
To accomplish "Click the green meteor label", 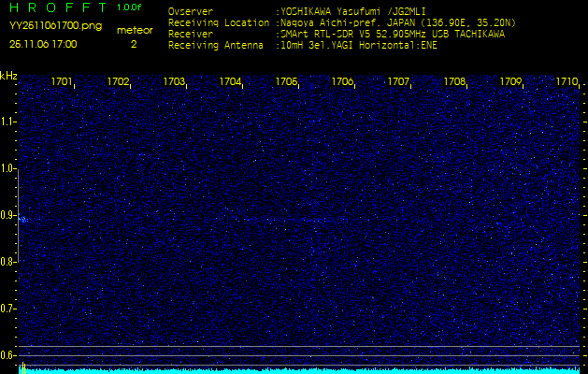I will pyautogui.click(x=134, y=30).
